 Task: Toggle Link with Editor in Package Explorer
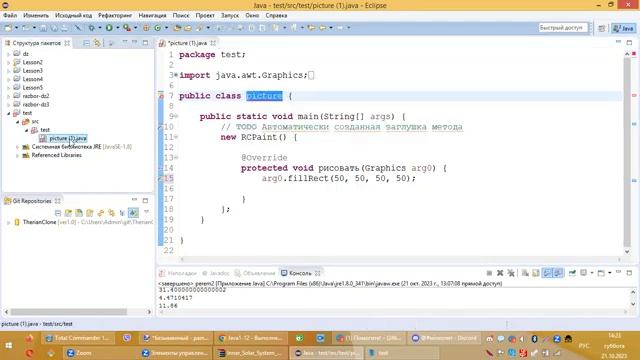click(97, 43)
